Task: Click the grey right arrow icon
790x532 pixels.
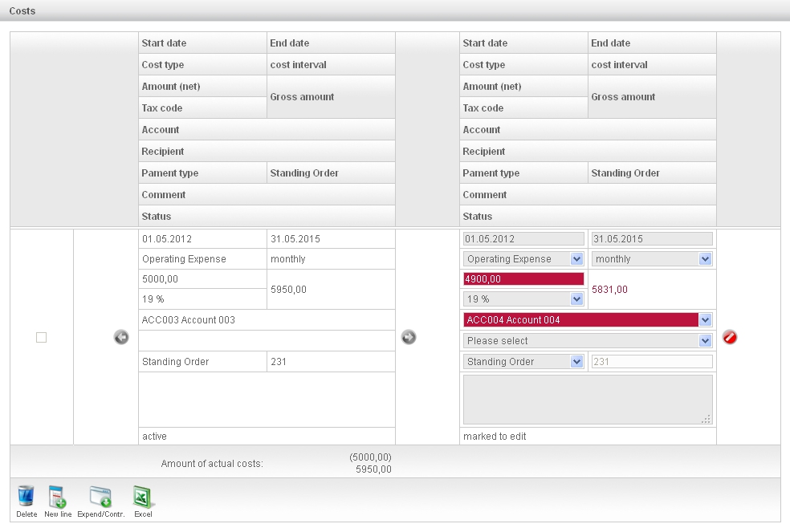Action: pos(409,337)
